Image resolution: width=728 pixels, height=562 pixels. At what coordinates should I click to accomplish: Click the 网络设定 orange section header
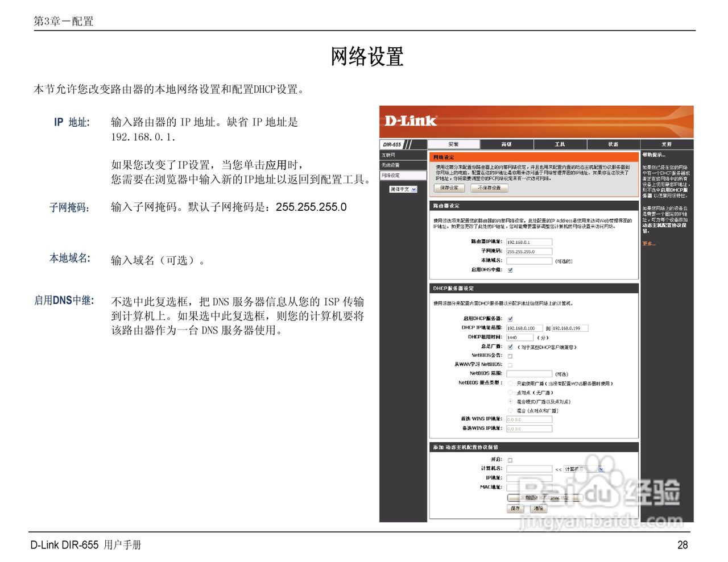533,157
